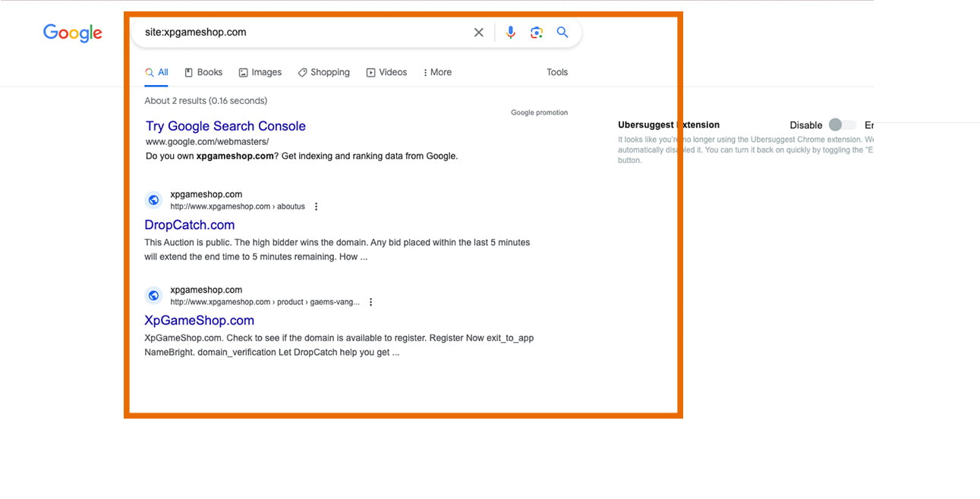
Task: Click the www.google.com/webmasters/ URL text
Action: point(207,142)
